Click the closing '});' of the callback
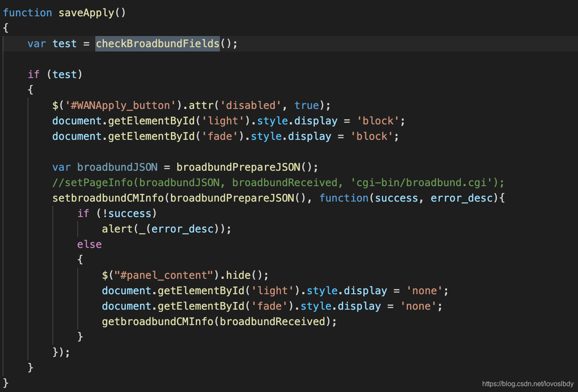The height and width of the screenshot is (392, 578). (61, 353)
